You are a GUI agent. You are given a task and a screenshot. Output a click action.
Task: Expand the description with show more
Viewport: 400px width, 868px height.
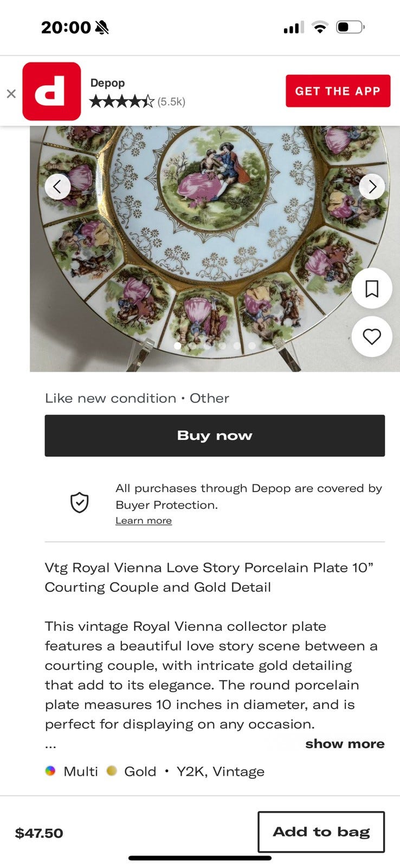click(345, 744)
